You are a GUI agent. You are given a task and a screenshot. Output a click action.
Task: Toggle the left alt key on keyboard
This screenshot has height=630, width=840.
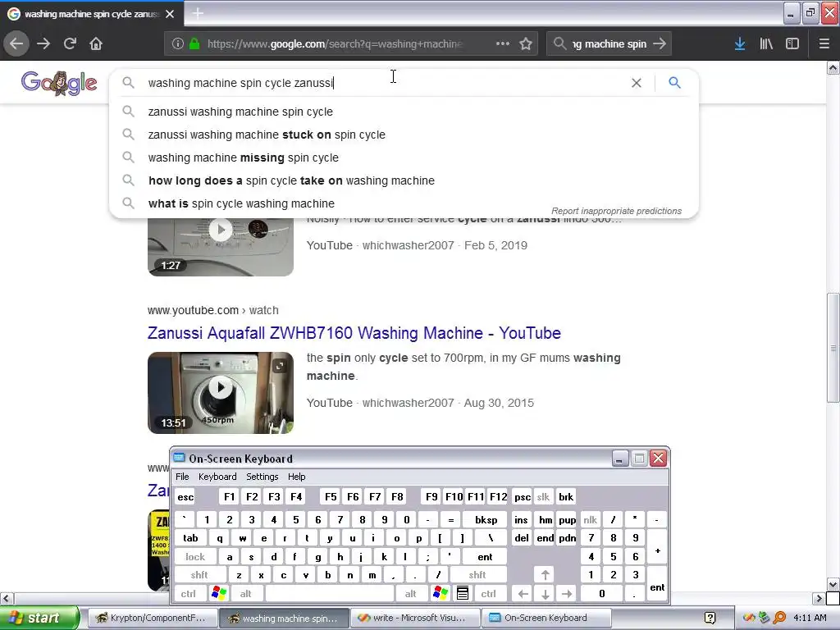pos(246,594)
